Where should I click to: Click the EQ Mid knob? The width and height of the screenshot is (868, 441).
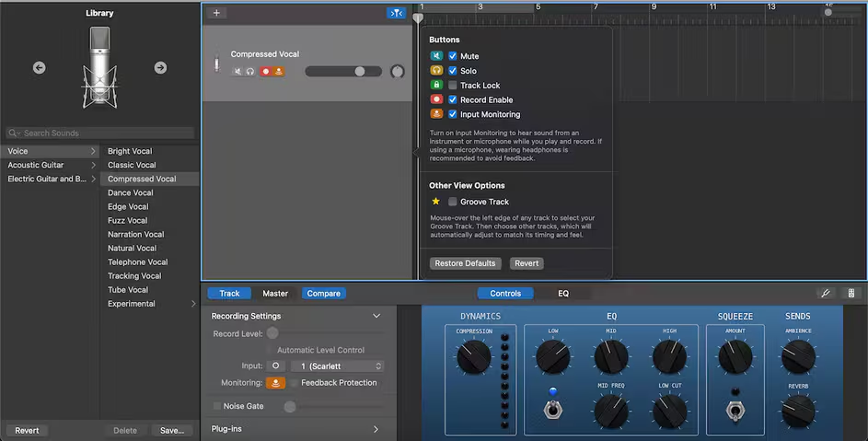tap(611, 357)
